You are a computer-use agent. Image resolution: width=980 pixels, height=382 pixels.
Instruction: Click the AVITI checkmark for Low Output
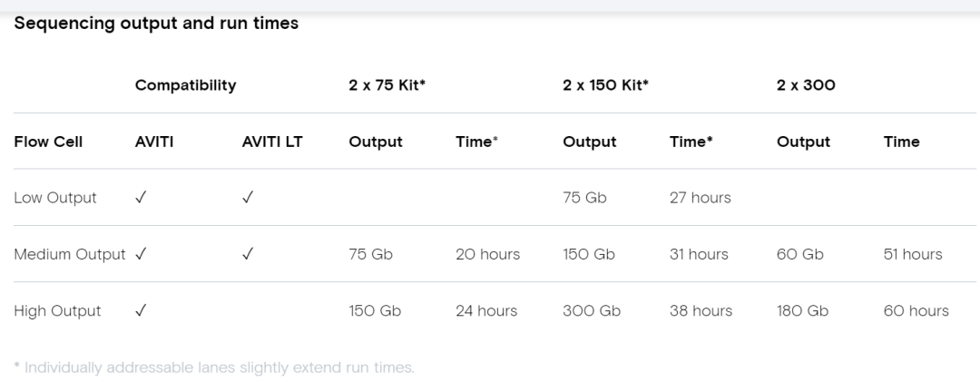click(x=141, y=198)
